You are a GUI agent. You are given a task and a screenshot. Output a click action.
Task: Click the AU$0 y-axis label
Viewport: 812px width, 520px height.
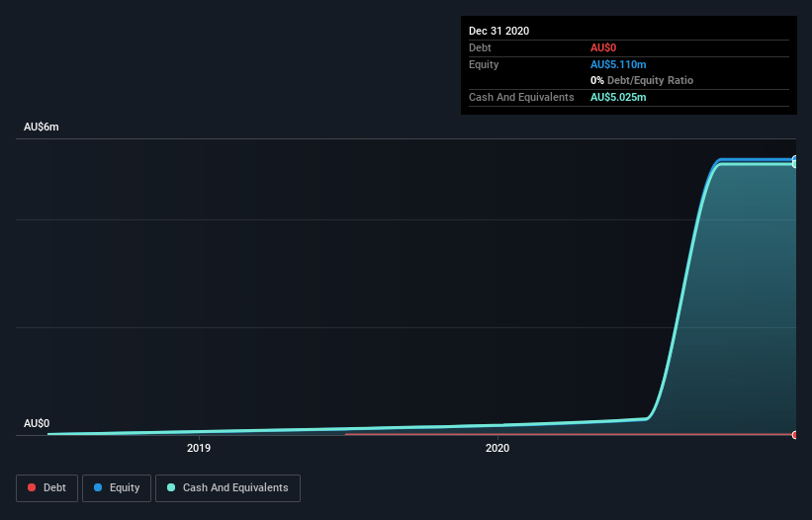pyautogui.click(x=37, y=424)
